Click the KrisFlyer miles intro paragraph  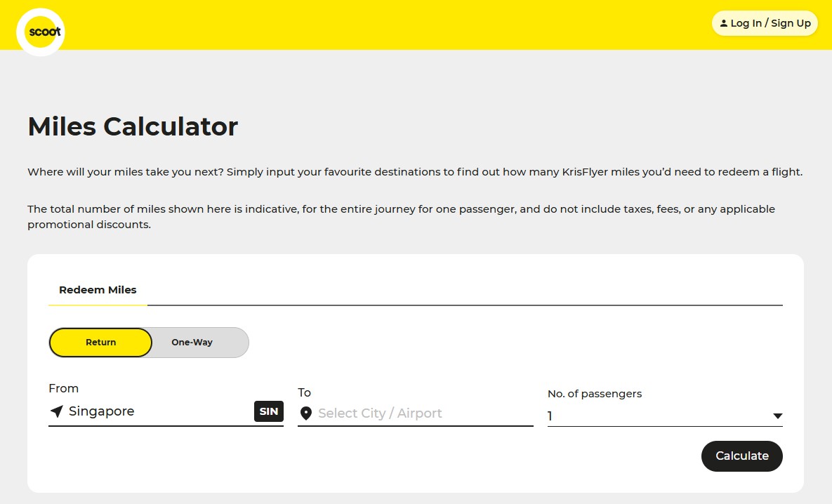tap(414, 172)
